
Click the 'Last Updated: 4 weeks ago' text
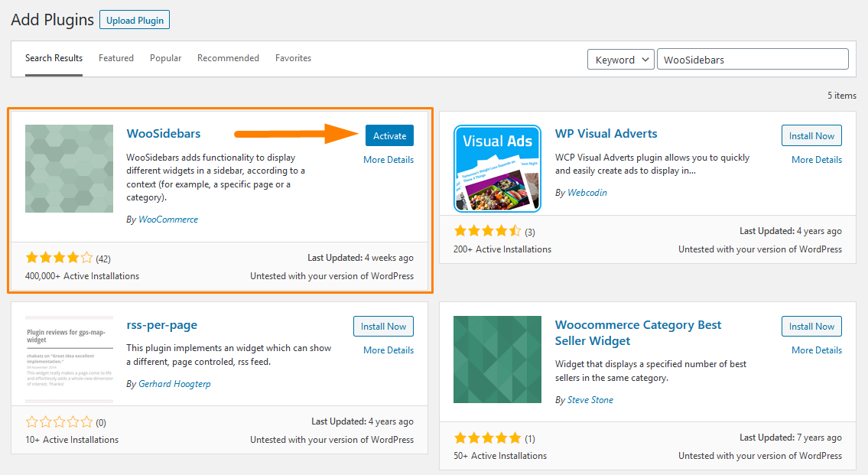pos(360,258)
